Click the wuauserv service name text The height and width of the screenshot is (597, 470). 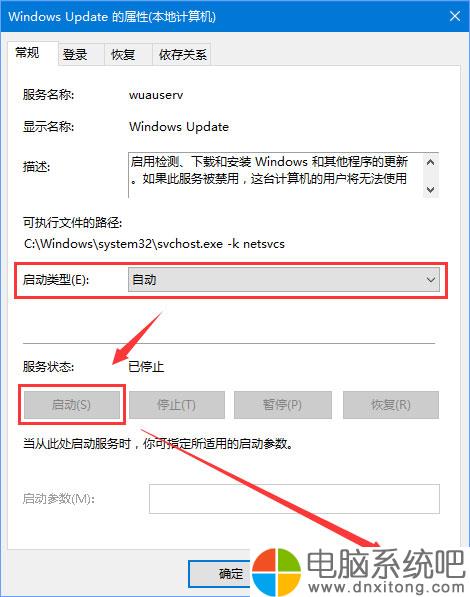point(156,94)
